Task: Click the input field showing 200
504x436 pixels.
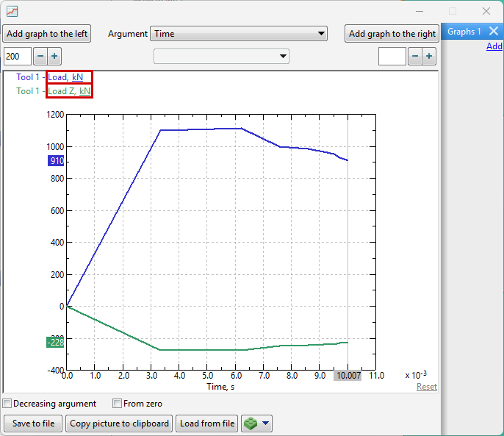Action: coord(18,57)
